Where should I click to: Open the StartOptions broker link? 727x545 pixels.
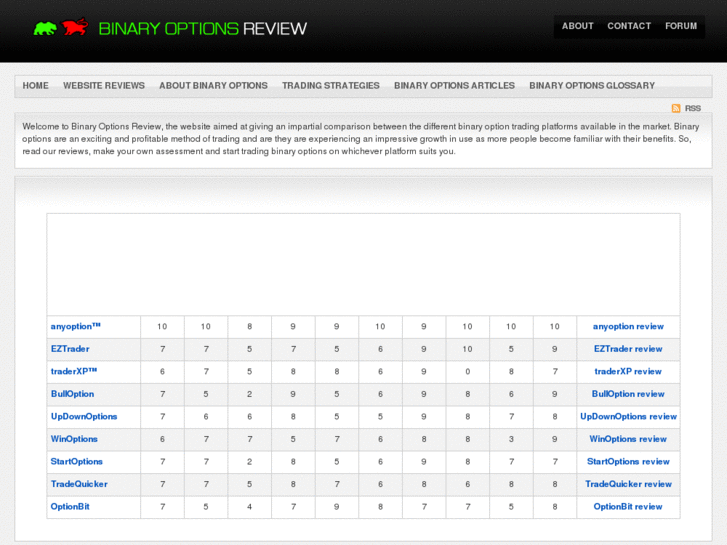[x=77, y=462]
